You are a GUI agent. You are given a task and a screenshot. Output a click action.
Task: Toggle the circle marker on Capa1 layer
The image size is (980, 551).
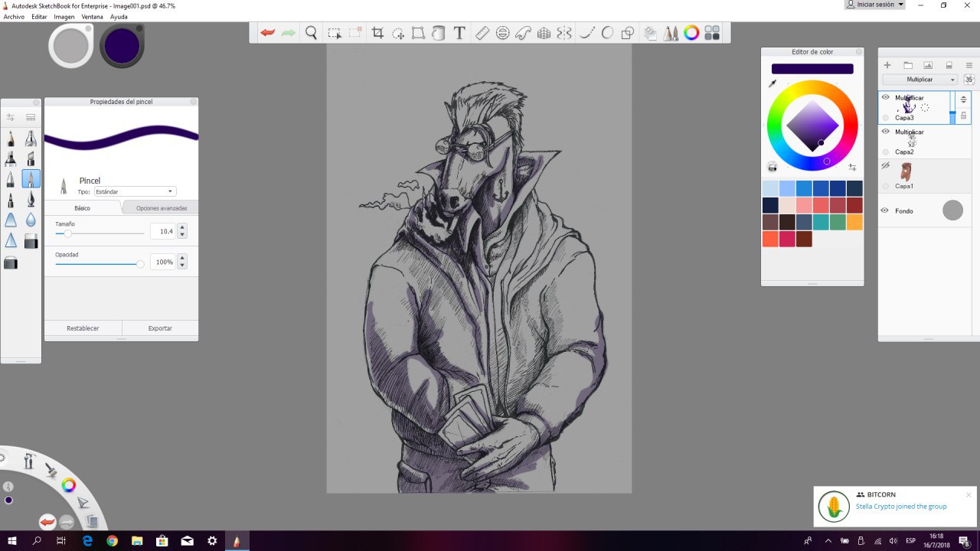tap(886, 186)
